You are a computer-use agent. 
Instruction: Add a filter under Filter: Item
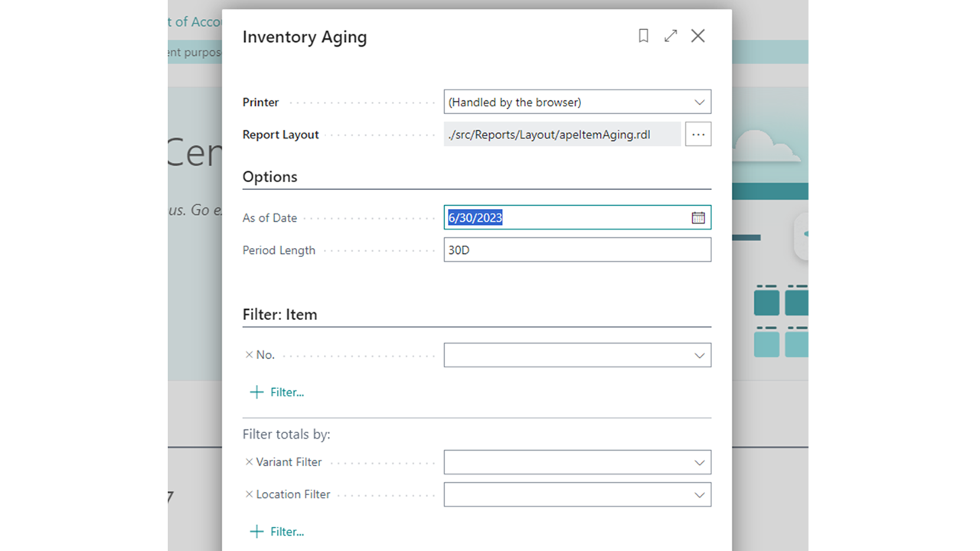[277, 392]
